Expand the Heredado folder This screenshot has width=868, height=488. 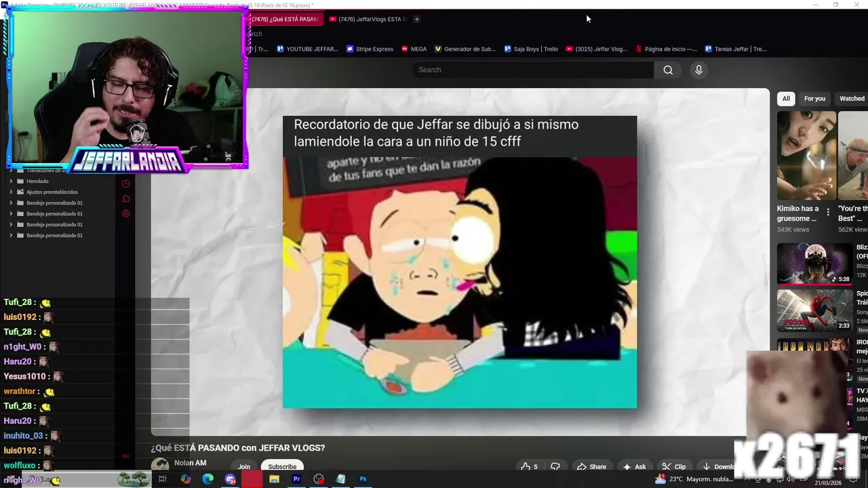point(11,181)
